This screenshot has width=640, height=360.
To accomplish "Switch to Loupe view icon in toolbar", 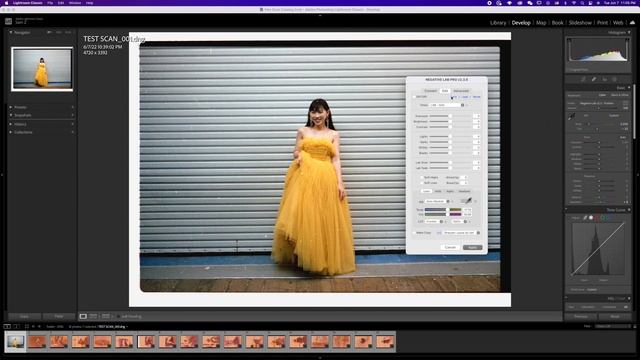I will (83, 316).
